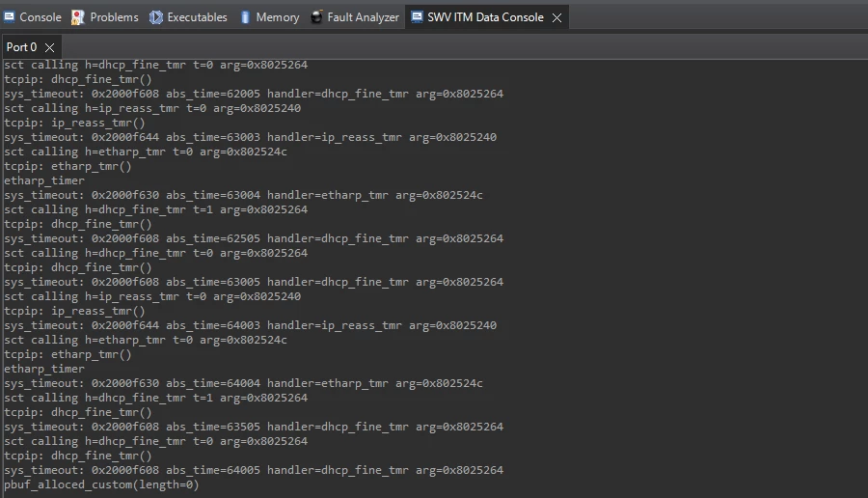Click the log line with abs_time=63005
The height and width of the screenshot is (498, 868).
254,282
